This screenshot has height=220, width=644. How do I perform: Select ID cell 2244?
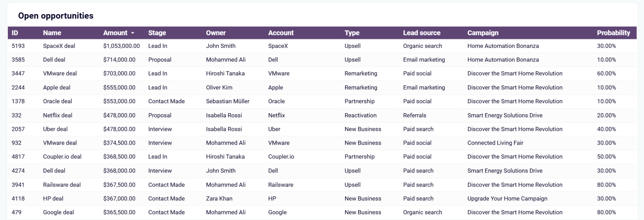coord(18,88)
